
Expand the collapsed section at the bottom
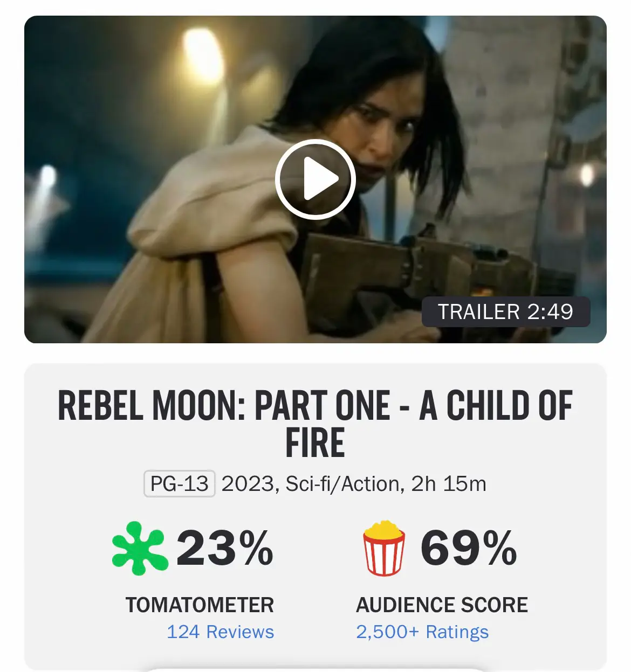(x=315, y=668)
